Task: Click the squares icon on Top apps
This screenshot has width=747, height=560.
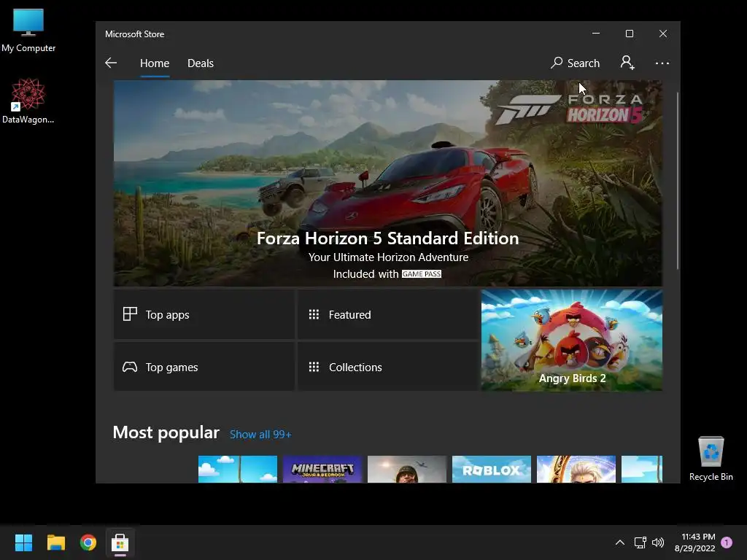Action: [x=130, y=314]
